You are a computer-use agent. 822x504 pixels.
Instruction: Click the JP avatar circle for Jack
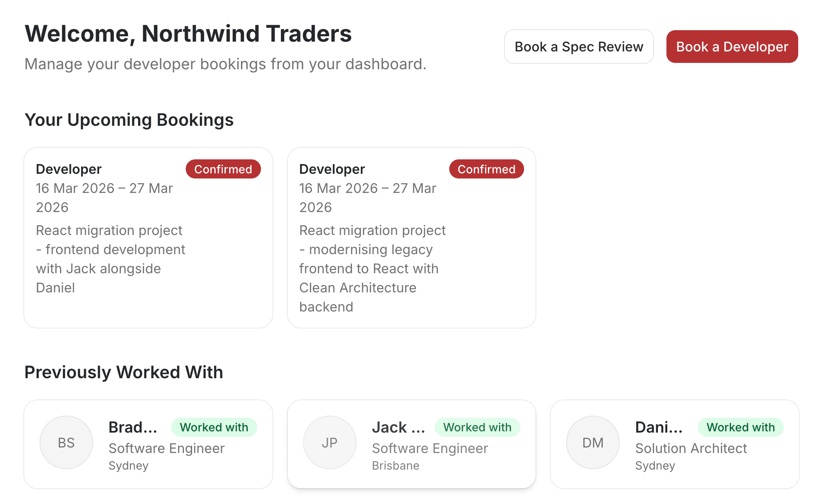[329, 442]
